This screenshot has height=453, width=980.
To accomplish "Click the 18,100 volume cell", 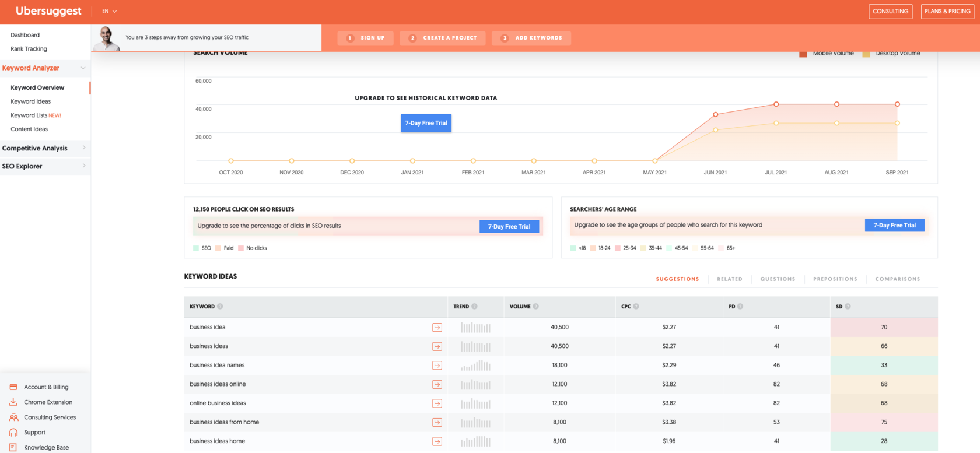I will coord(559,366).
